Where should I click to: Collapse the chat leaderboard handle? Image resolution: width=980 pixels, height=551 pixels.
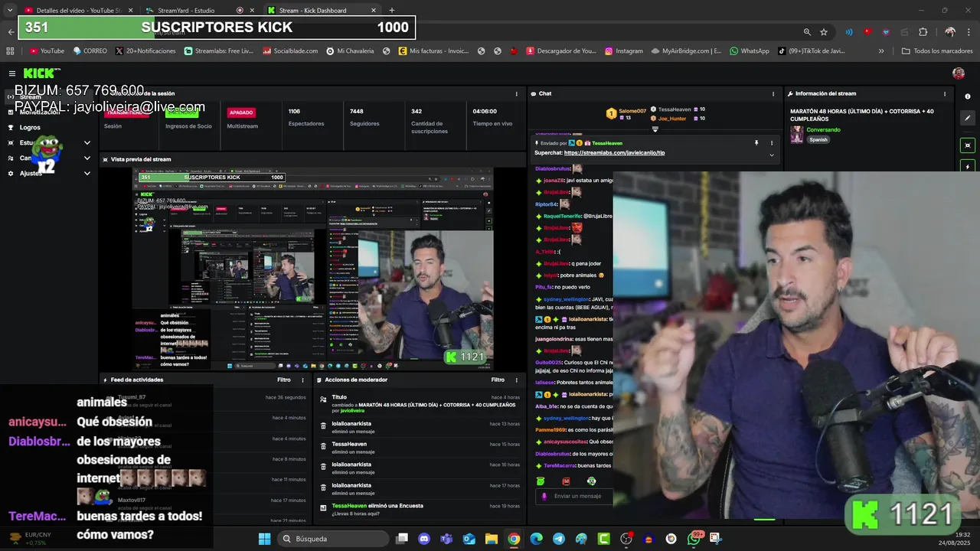(656, 131)
